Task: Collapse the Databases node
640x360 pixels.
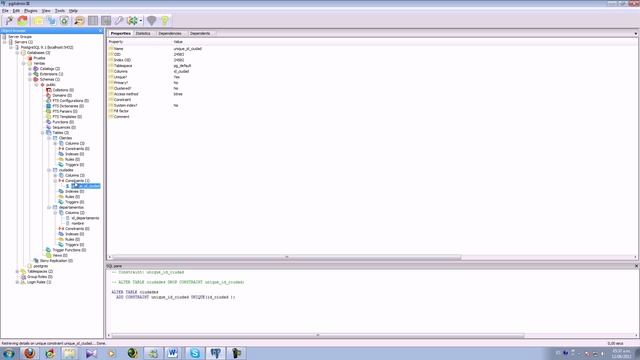Action: click(18, 53)
